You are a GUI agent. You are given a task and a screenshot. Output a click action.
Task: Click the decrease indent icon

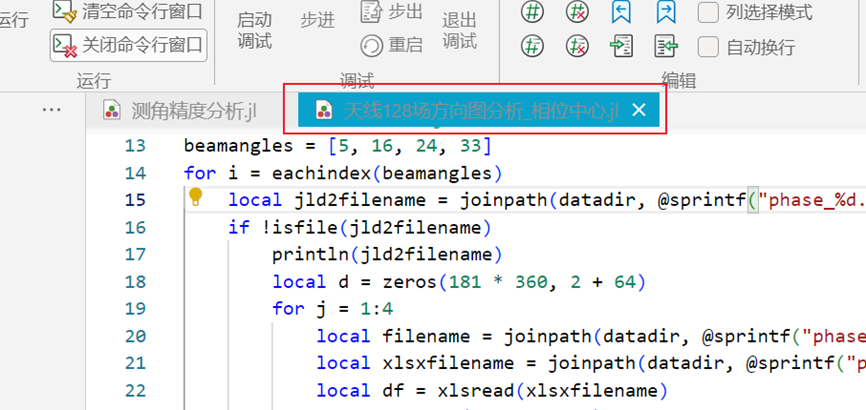pyautogui.click(x=666, y=46)
